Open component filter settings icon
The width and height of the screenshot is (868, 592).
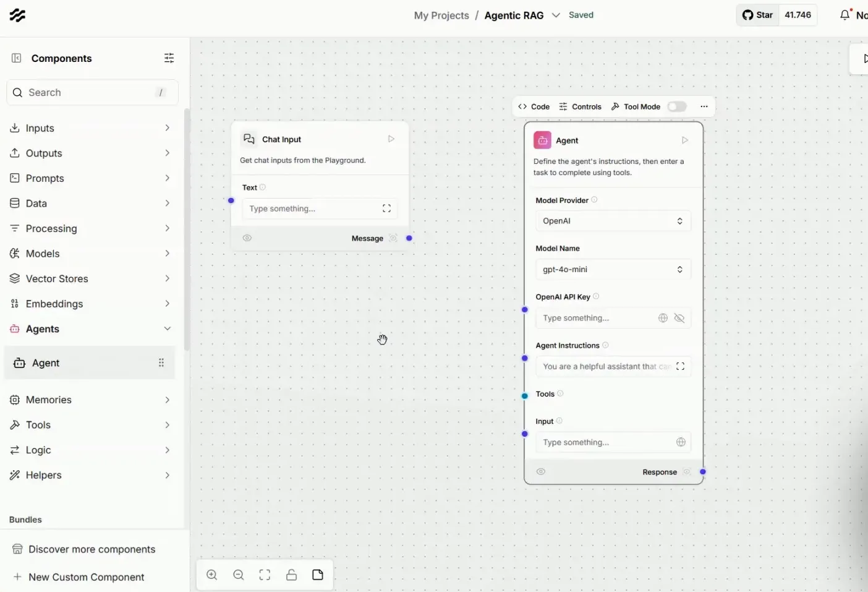click(169, 58)
